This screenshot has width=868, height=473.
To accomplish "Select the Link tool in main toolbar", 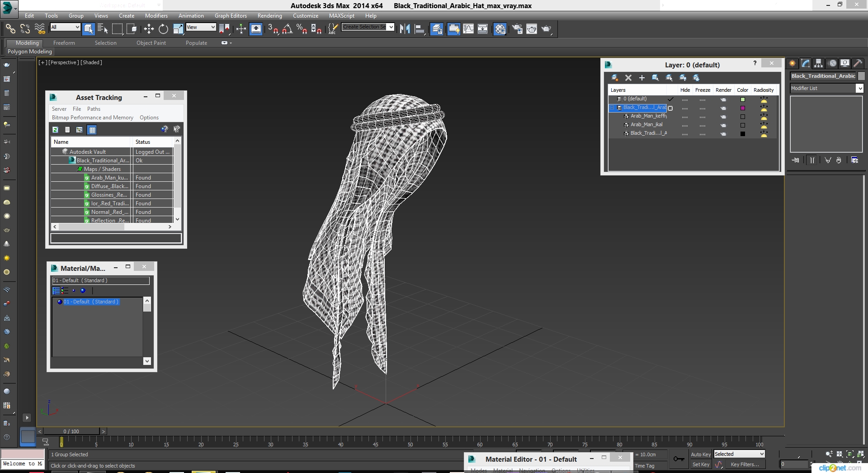I will tap(10, 29).
